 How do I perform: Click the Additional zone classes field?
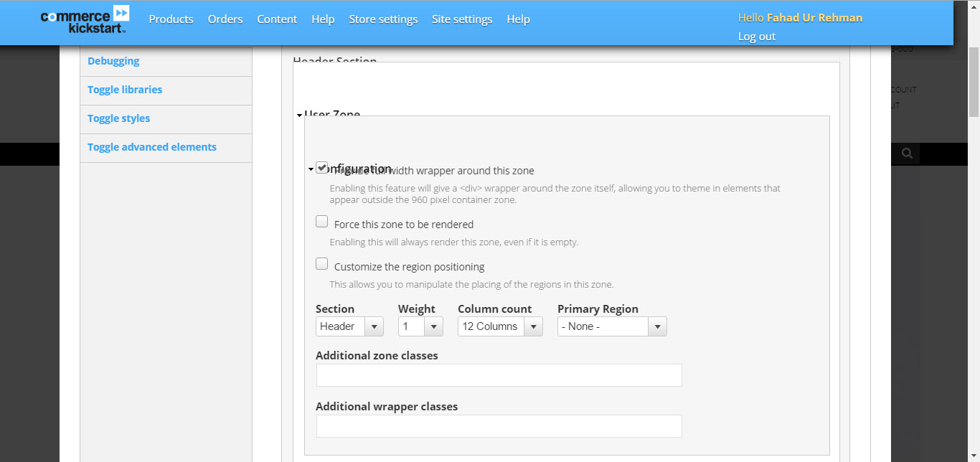pyautogui.click(x=499, y=375)
